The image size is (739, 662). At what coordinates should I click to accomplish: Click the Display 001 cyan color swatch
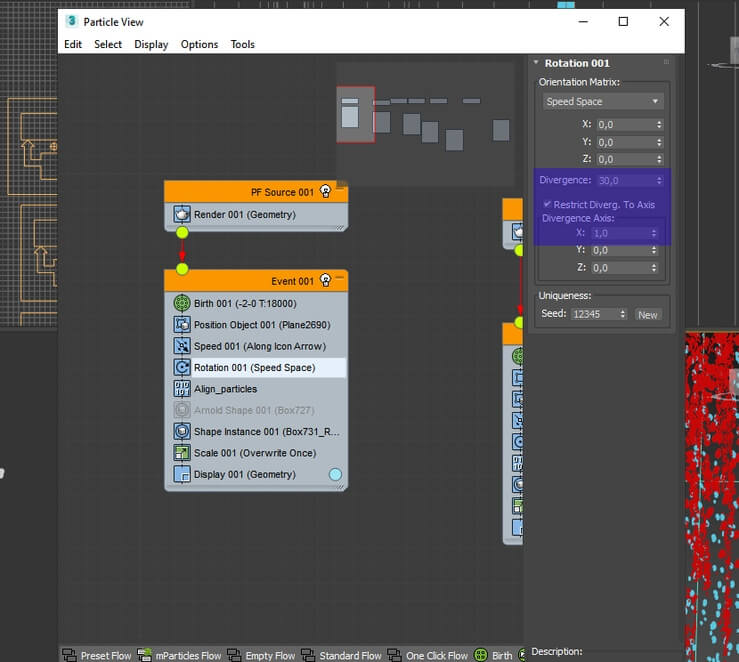pyautogui.click(x=335, y=474)
